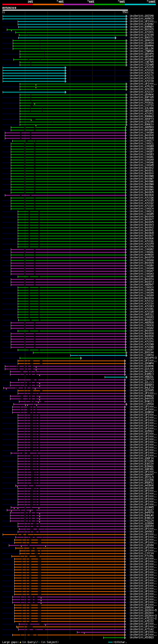This screenshot has height=644, width=158.
Task: Click the query name AV526319
Action: click(x=9, y=8)
